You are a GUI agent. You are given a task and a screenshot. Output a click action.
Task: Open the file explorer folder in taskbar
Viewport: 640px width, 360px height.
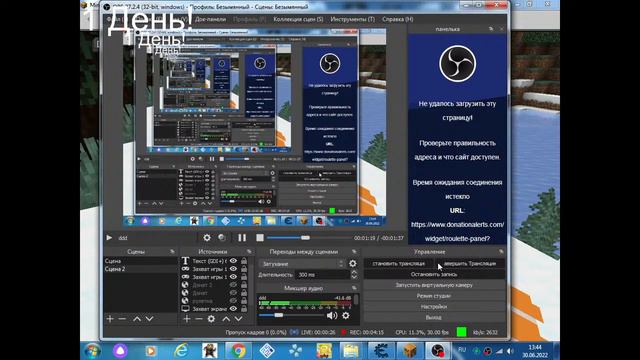(x=351, y=351)
